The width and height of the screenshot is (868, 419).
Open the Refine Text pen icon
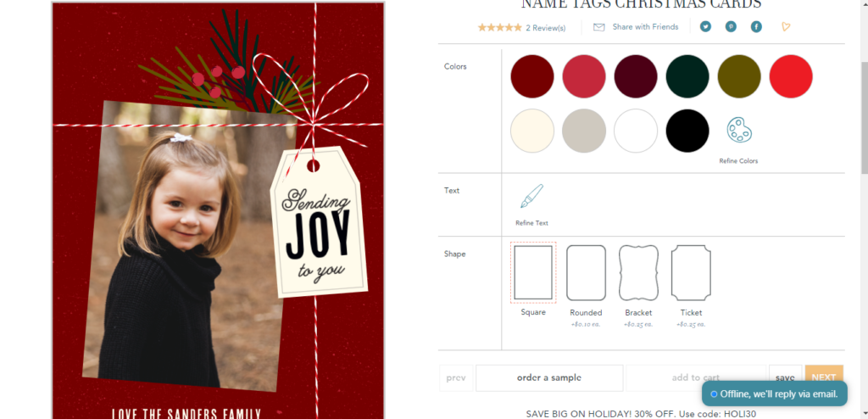531,196
